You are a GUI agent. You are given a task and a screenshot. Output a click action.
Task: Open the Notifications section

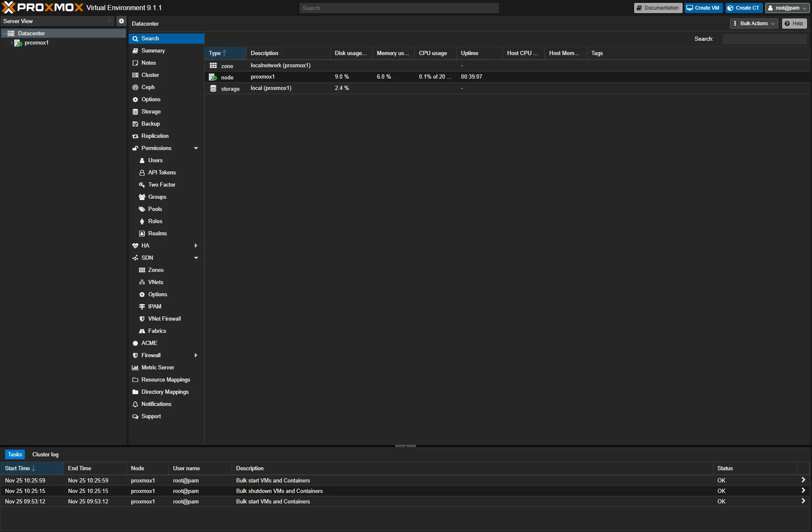pyautogui.click(x=156, y=404)
